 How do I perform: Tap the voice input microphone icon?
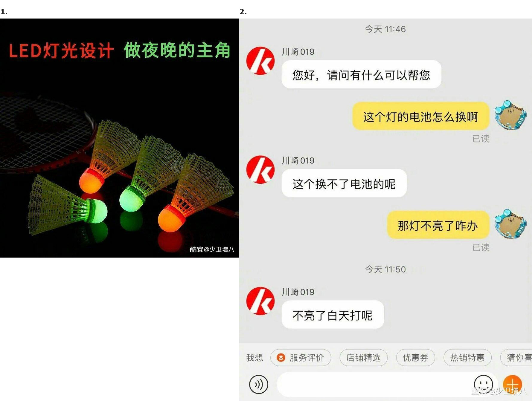[259, 384]
